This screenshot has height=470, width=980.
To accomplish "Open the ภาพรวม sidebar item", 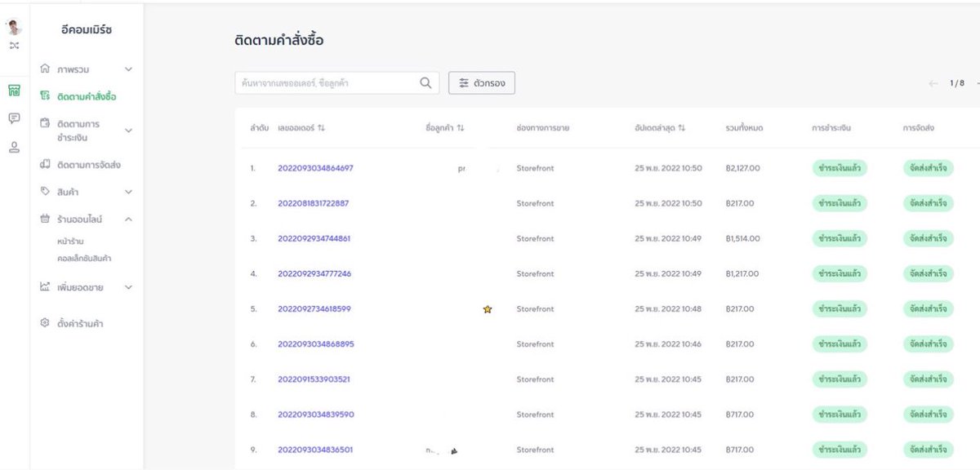I will (73, 69).
